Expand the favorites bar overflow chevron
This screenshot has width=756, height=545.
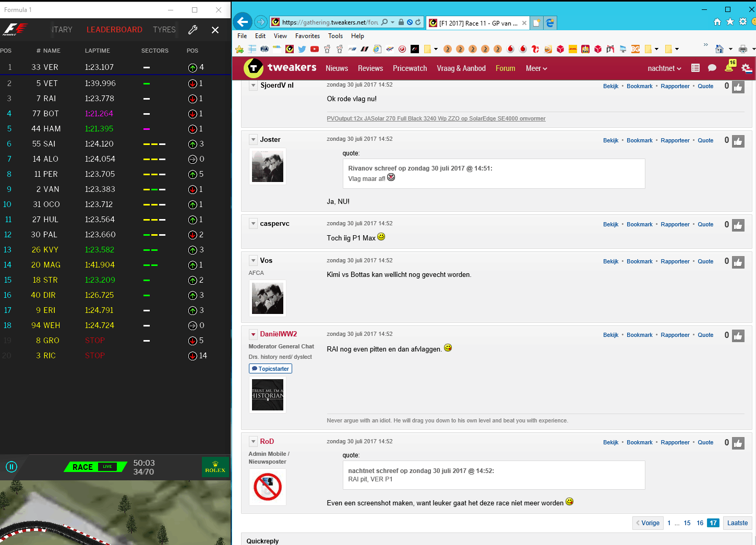[x=705, y=45]
